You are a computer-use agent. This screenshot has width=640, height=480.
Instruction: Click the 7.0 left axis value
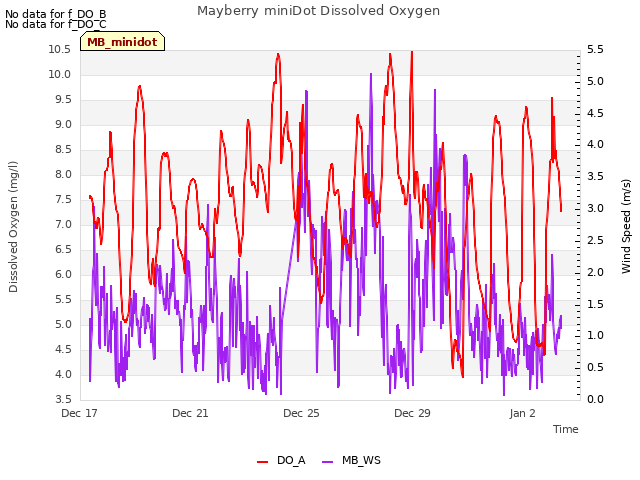63,224
